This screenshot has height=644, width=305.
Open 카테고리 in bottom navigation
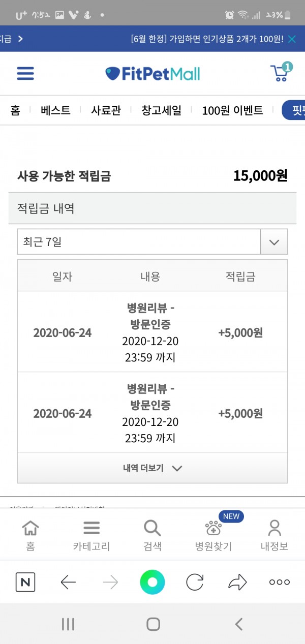coord(91,535)
